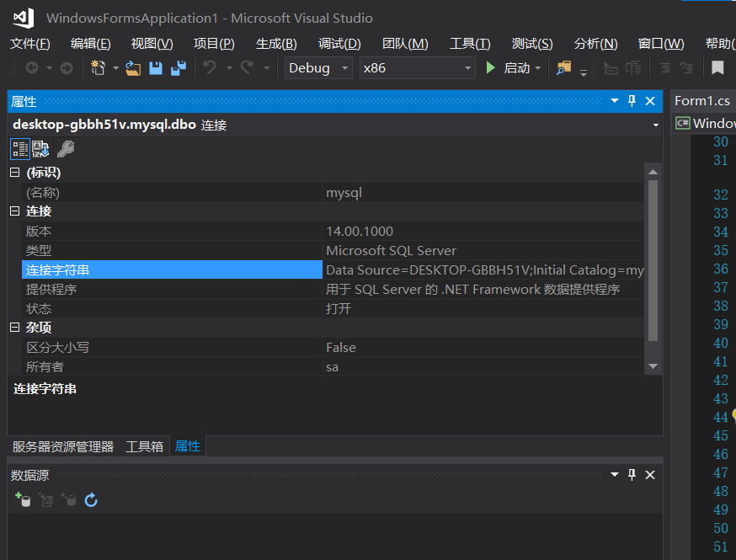
Task: Open the desktop-gbbh51v.mysql.dbo object selector dropdown
Action: click(x=655, y=125)
